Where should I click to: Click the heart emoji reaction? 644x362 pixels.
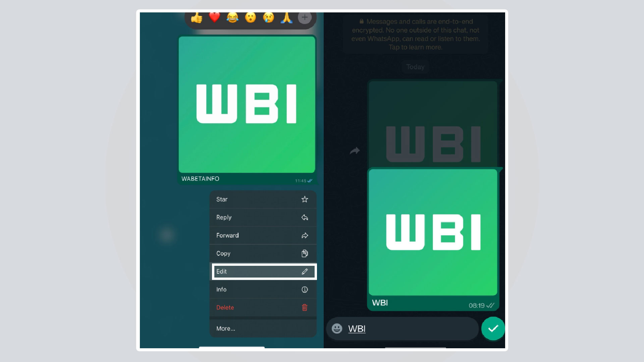pyautogui.click(x=214, y=17)
